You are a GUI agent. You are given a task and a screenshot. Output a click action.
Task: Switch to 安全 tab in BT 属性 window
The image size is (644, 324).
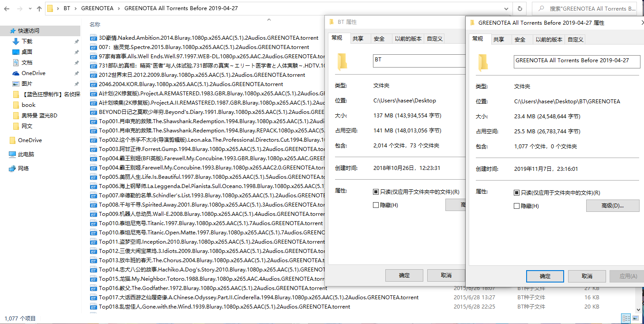tap(379, 39)
